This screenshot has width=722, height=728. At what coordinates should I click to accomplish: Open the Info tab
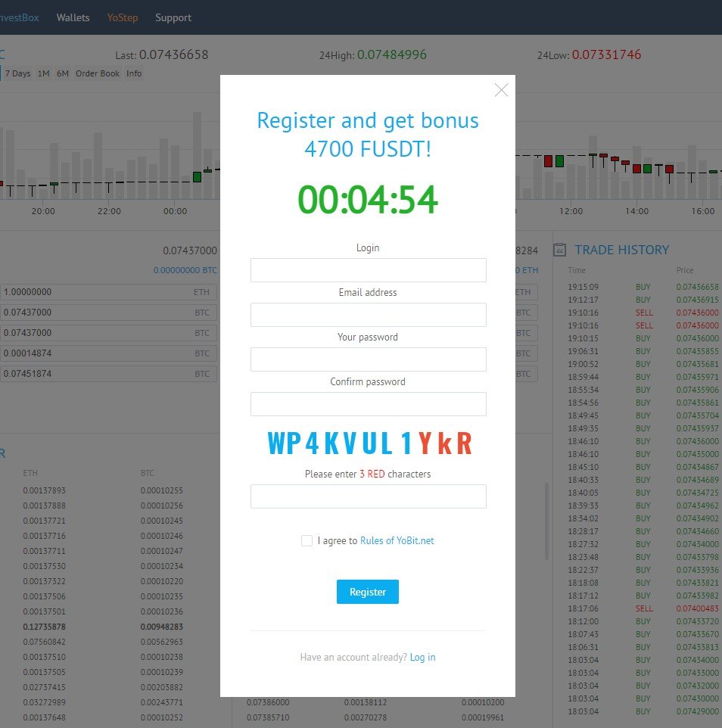[x=134, y=73]
